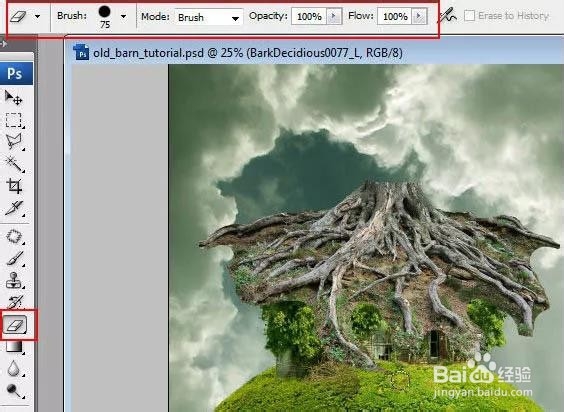Enable the airbrush option

(x=447, y=16)
